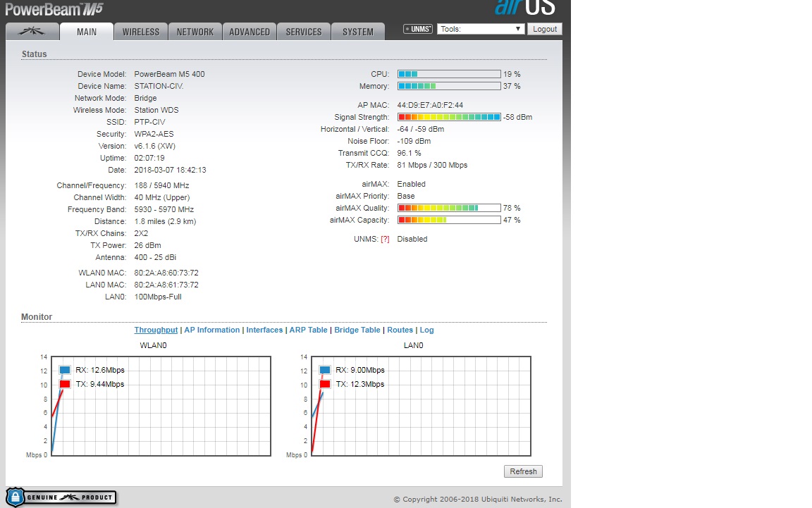The image size is (812, 508).
Task: Open the Bridge Table link
Action: coord(357,330)
